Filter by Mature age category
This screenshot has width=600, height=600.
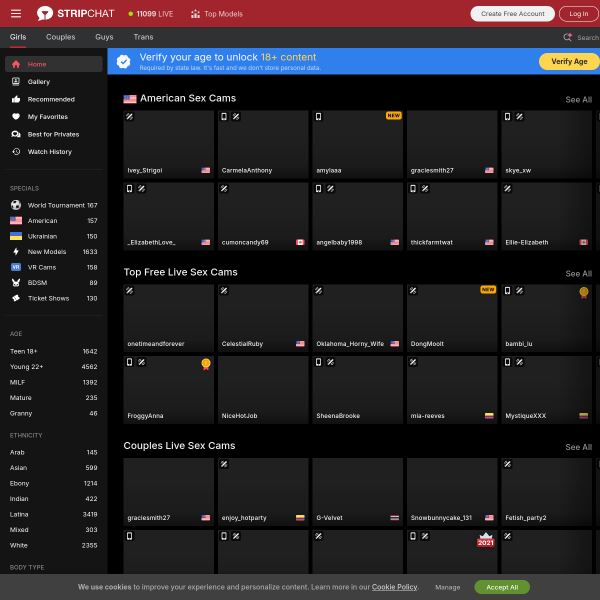coord(54,398)
